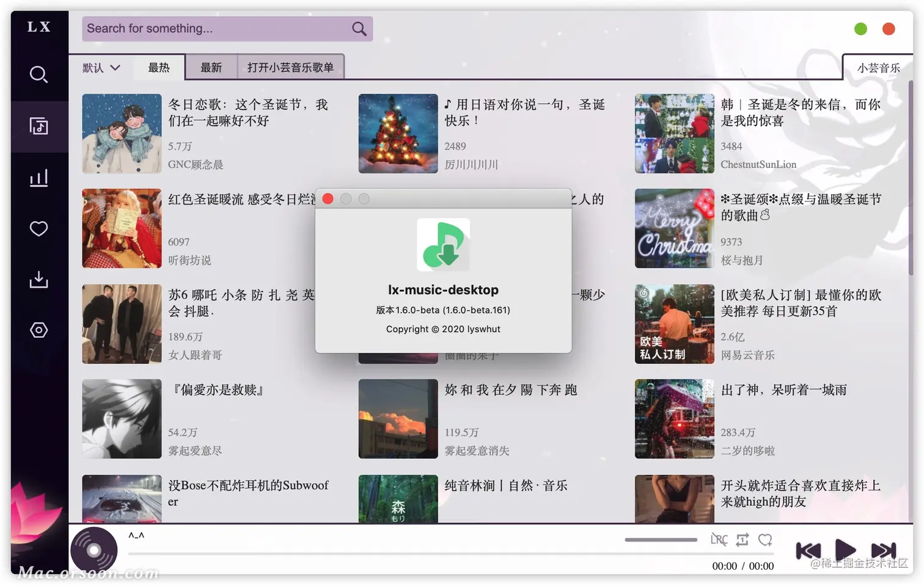924x585 pixels.
Task: Toggle desktop lyrics LRC icon
Action: [719, 540]
